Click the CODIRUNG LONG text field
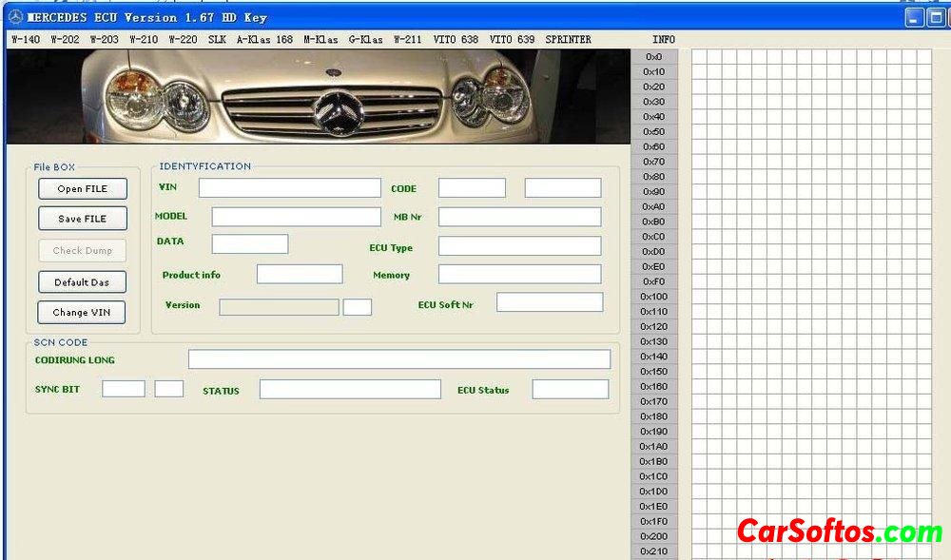951x560 pixels. (399, 359)
